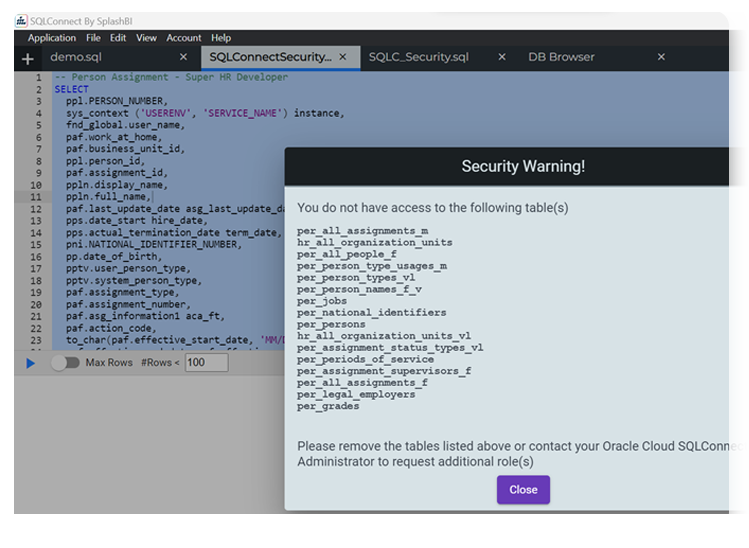
Task: Click 'paf.work_at_home,' on line 6
Action: click(114, 137)
